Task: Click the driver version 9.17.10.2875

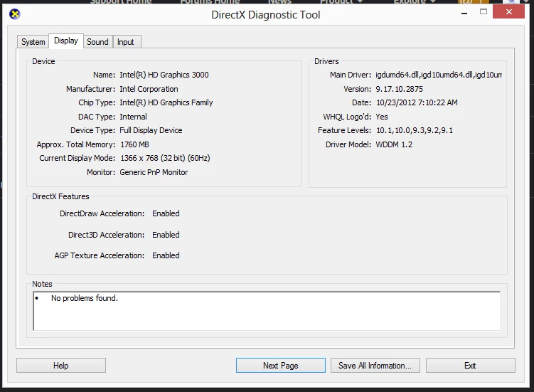Action: tap(399, 90)
